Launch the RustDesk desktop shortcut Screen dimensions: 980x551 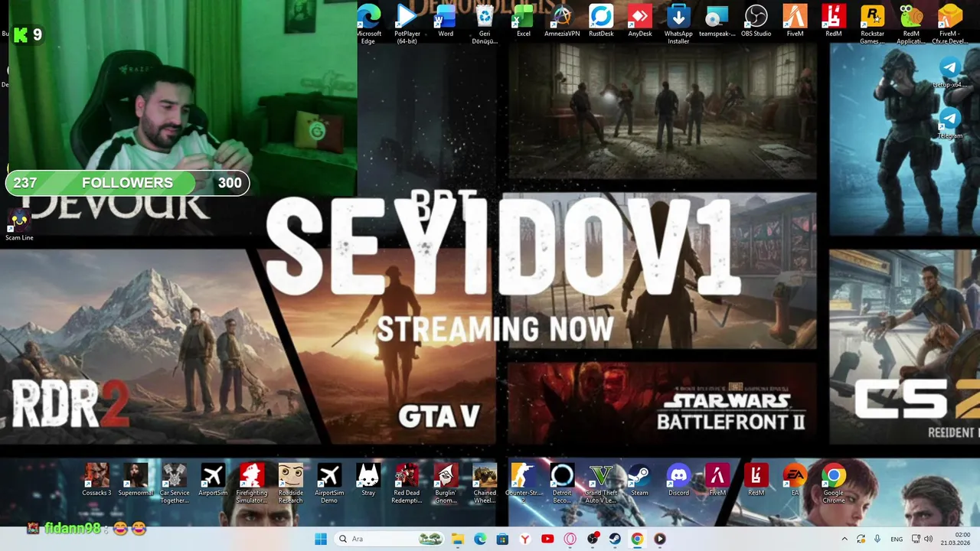point(601,21)
